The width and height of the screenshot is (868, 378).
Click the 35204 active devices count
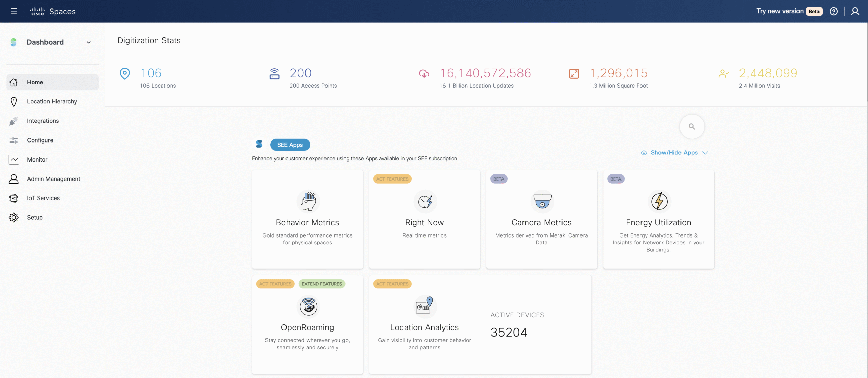point(509,333)
